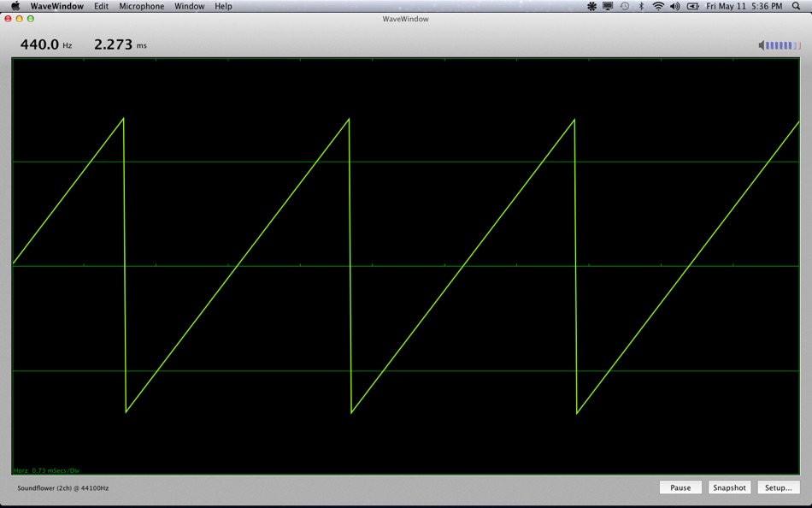Open the Bluetooth menu bar icon
812x508 pixels.
[x=641, y=6]
